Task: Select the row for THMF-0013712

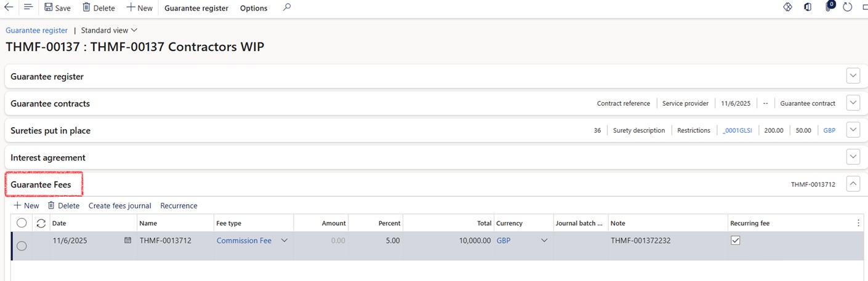Action: (x=22, y=246)
